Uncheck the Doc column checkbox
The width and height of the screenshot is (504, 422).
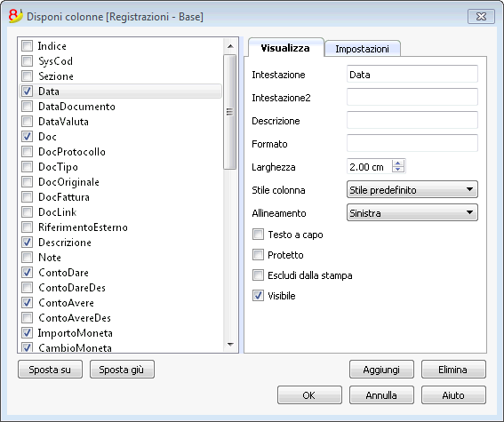27,137
